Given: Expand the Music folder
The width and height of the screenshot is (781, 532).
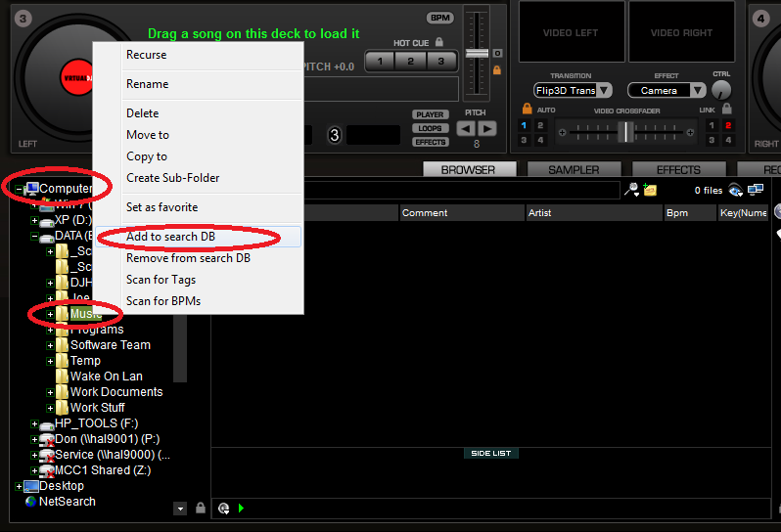Looking at the screenshot, I should pos(50,314).
